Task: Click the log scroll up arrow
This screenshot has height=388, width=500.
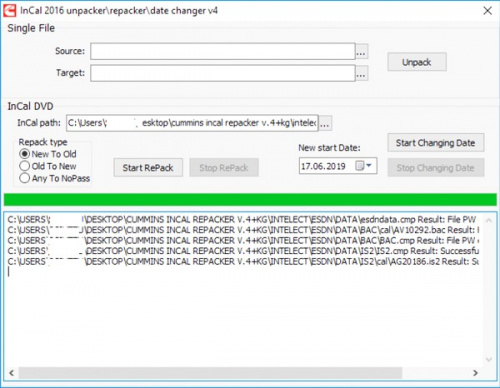Action: [x=489, y=220]
